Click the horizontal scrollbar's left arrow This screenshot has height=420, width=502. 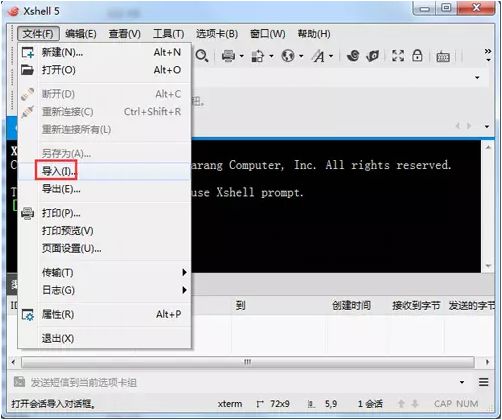pyautogui.click(x=13, y=362)
